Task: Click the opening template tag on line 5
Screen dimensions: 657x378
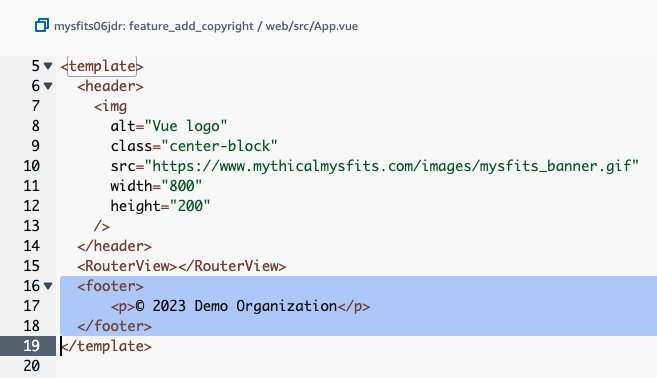Action: coord(102,66)
